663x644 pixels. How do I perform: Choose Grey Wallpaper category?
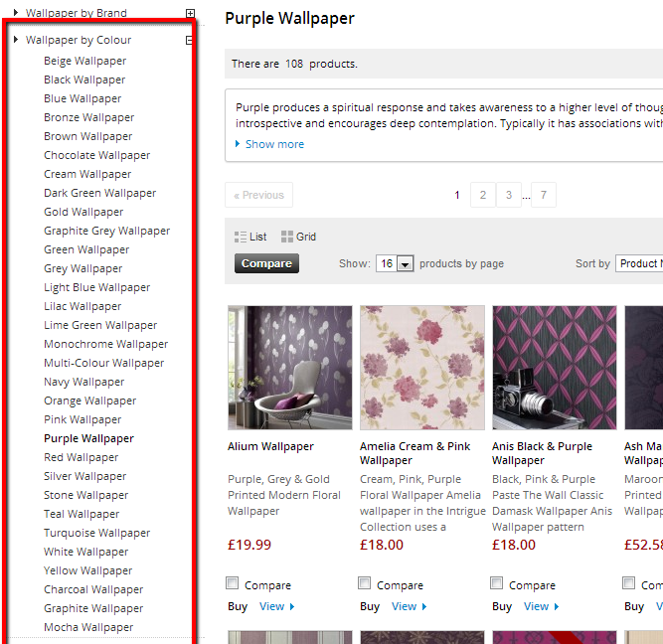point(83,268)
